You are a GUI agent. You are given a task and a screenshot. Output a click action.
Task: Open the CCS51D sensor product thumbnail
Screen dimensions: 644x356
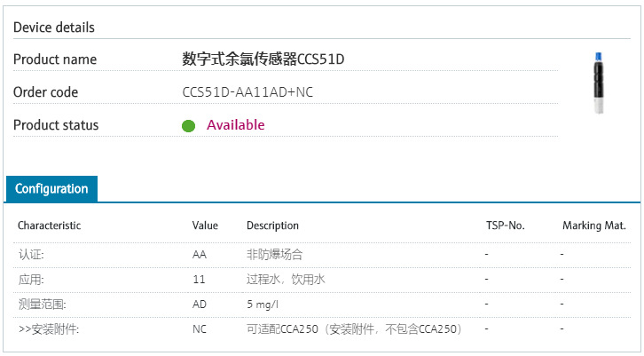point(599,83)
